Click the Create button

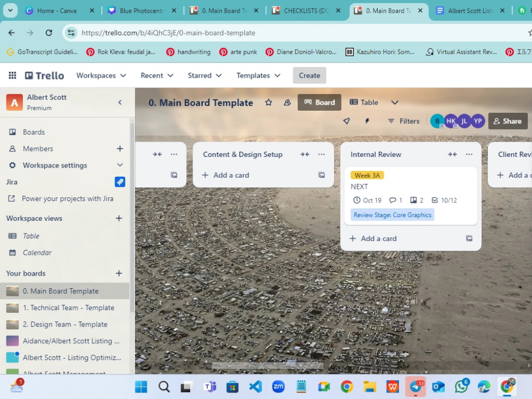[310, 76]
